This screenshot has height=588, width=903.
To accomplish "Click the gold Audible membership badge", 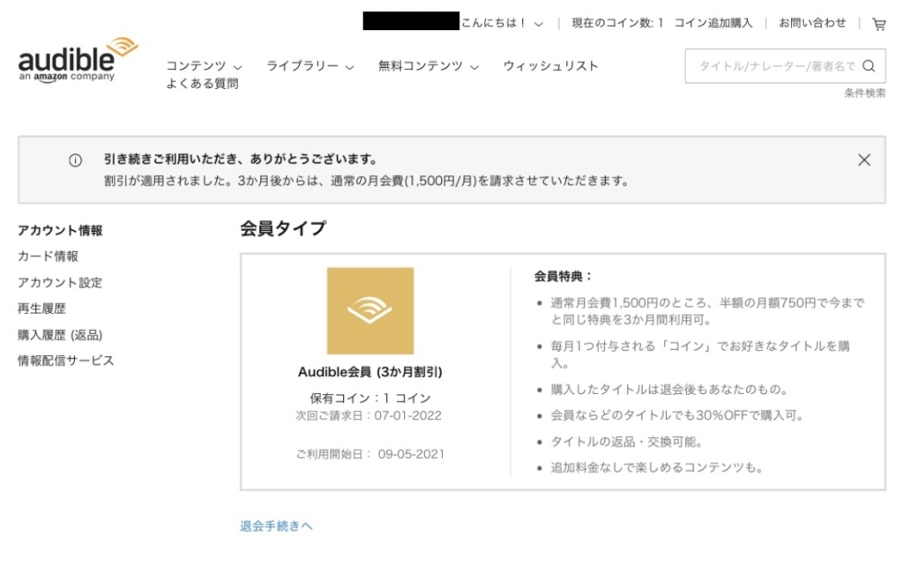I will click(x=370, y=311).
